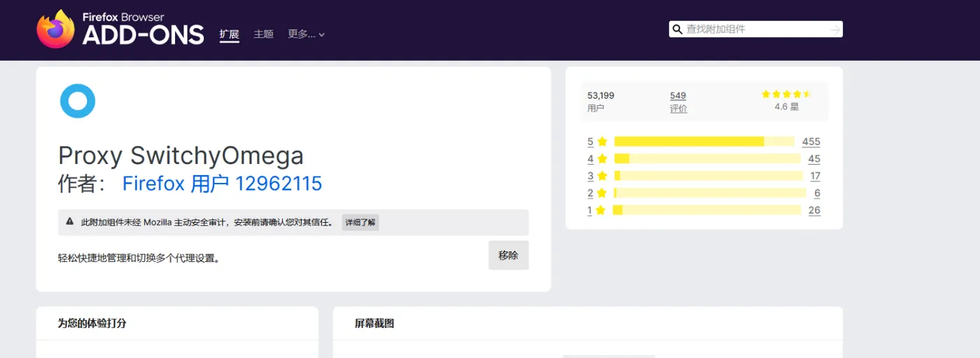The image size is (980, 358).
Task: Click the 轻松快捷地管理和切换多个代理设置 description
Action: 139,259
